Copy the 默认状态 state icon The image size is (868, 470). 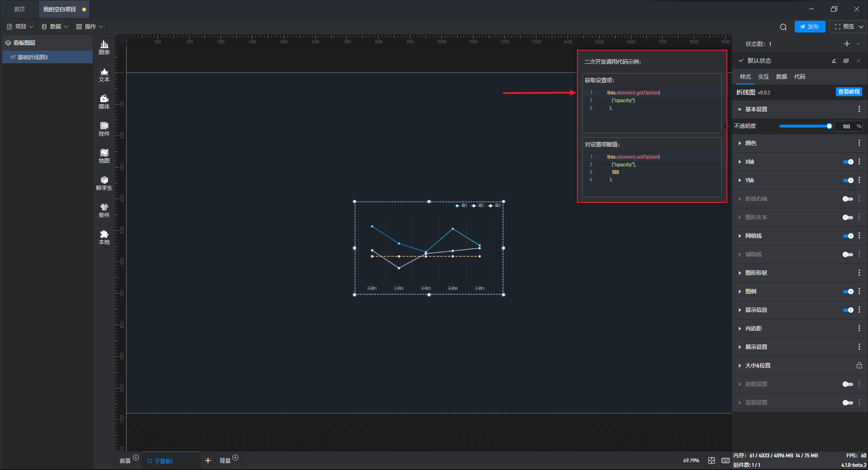pos(846,61)
